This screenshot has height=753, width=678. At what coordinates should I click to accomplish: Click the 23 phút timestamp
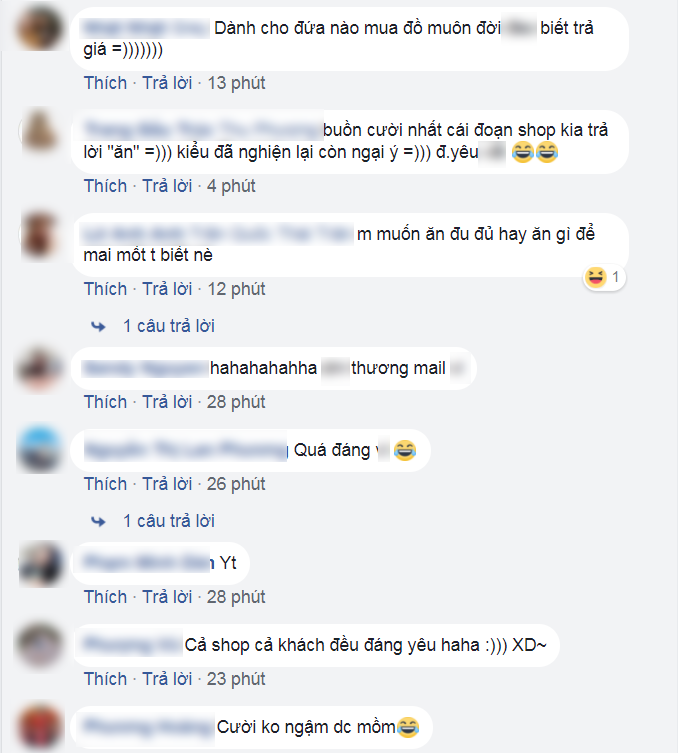[x=236, y=679]
